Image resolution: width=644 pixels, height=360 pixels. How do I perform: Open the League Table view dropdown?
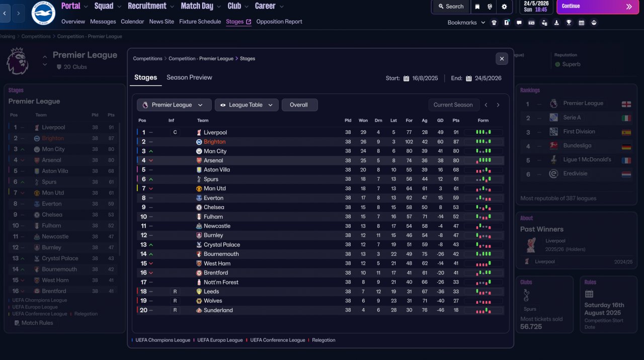[x=247, y=105]
